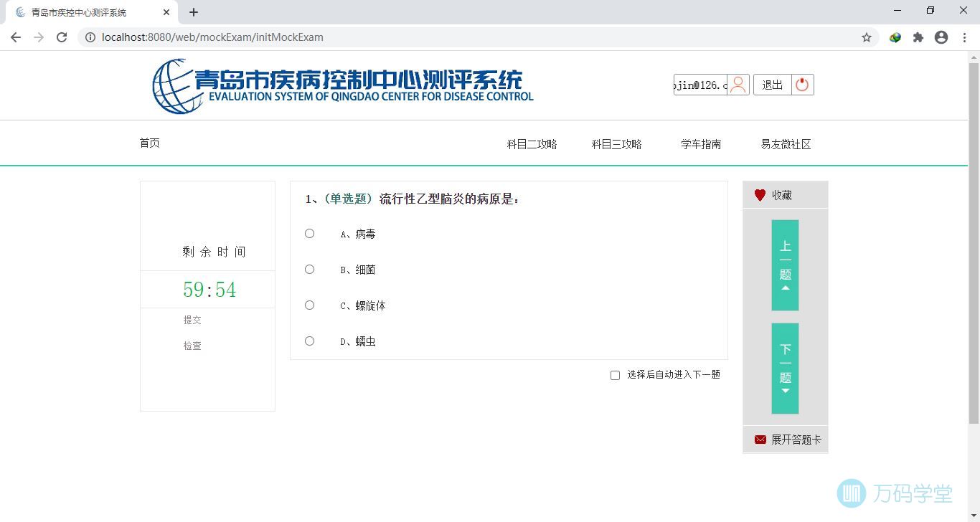This screenshot has height=522, width=980.
Task: Open 科目二攻略 navigation item
Action: pos(532,144)
